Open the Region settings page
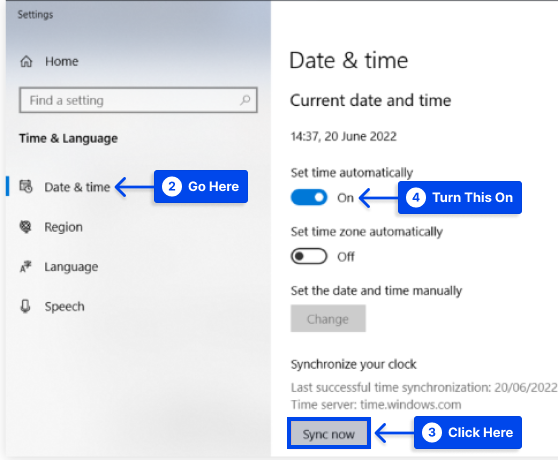The height and width of the screenshot is (460, 558). coord(63,227)
